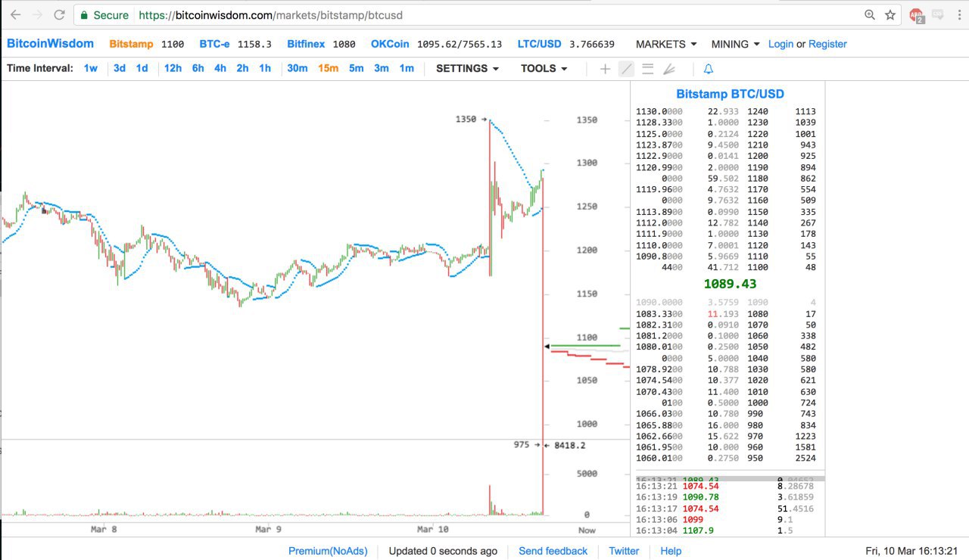Switch to 1w time interval
The image size is (969, 560).
90,68
